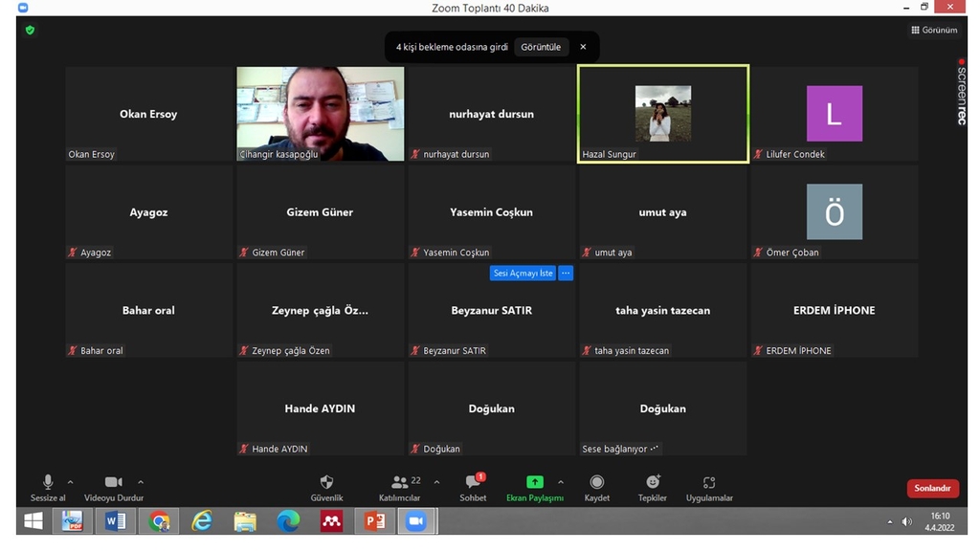The width and height of the screenshot is (980, 551).
Task: Open more options on Beyzanur SATIR tile
Action: pos(566,274)
